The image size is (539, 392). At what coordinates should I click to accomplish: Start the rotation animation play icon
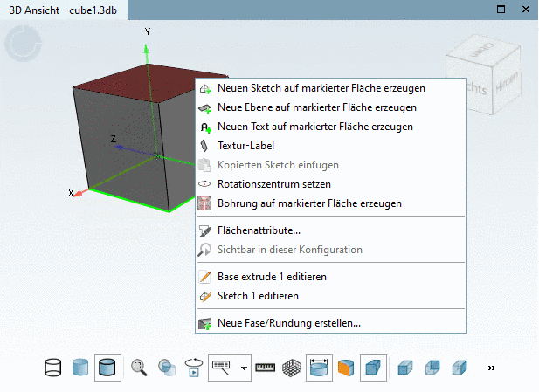tap(194, 368)
